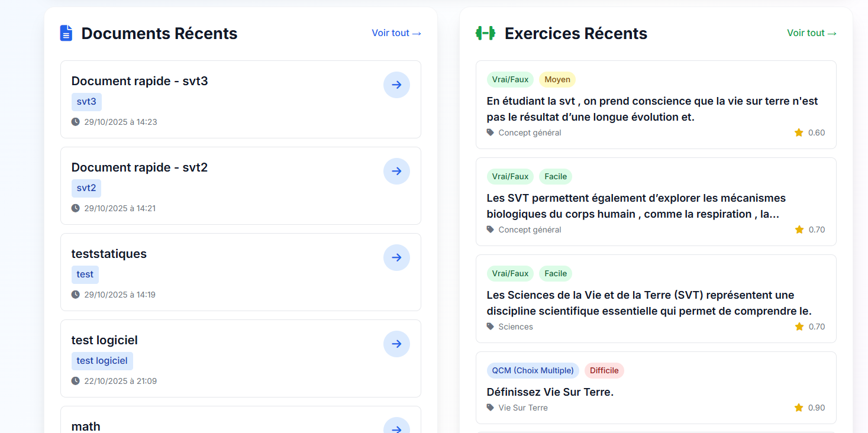
Task: Click Voir tout link in Exercices Récents
Action: tap(812, 33)
